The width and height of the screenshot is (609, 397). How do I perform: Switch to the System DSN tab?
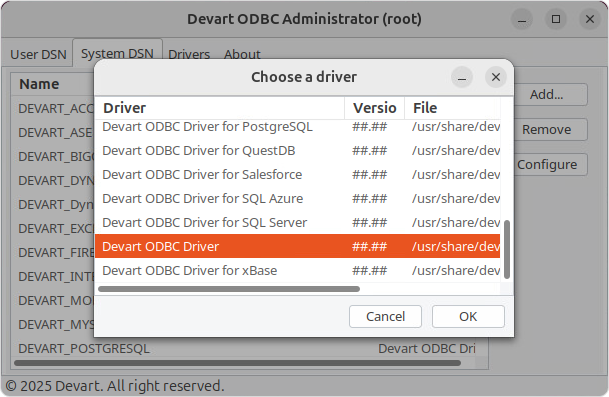[x=117, y=53]
